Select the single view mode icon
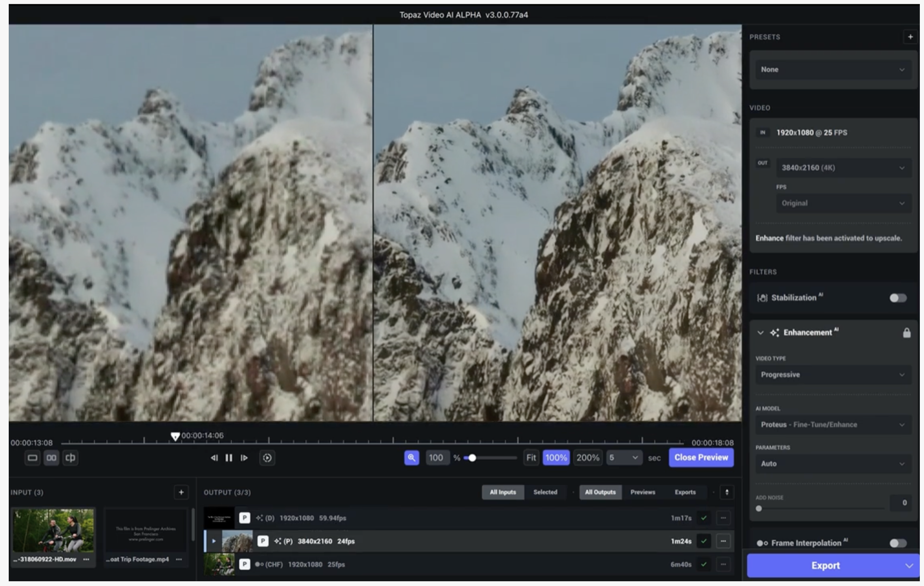Screen dimensions: 924x586 (x=32, y=458)
